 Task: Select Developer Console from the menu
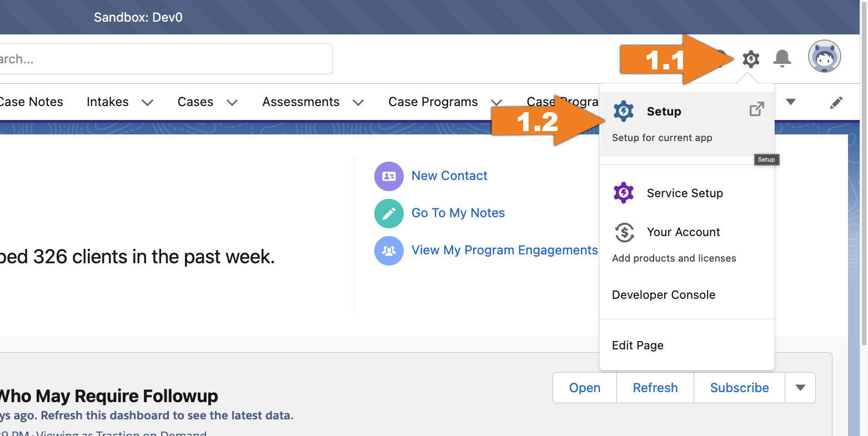(663, 294)
